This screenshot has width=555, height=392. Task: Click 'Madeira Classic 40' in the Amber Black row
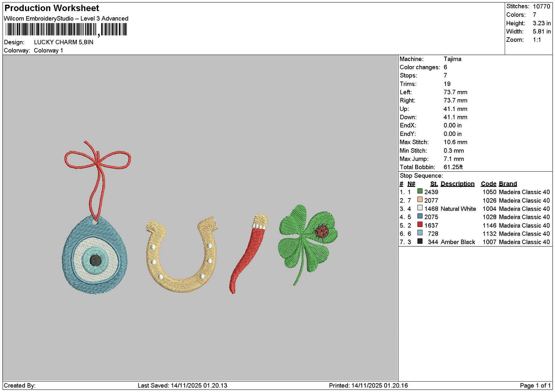[x=524, y=242]
